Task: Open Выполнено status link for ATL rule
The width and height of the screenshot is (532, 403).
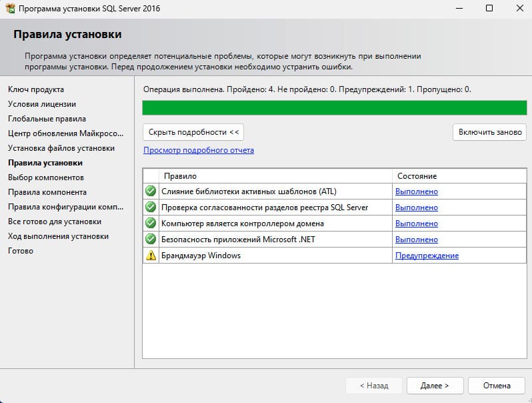Action: [417, 191]
